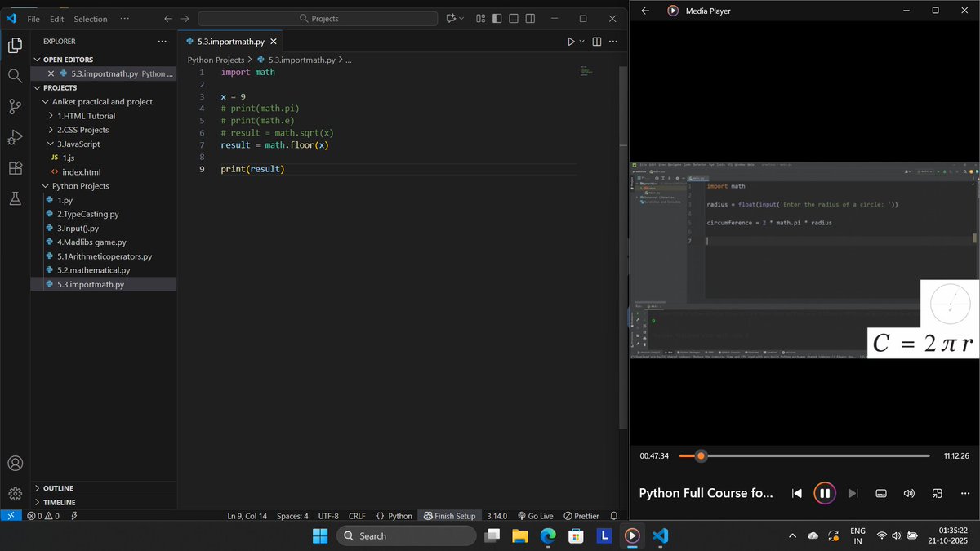This screenshot has width=980, height=551.
Task: Toggle the primary side bar
Action: tap(497, 18)
